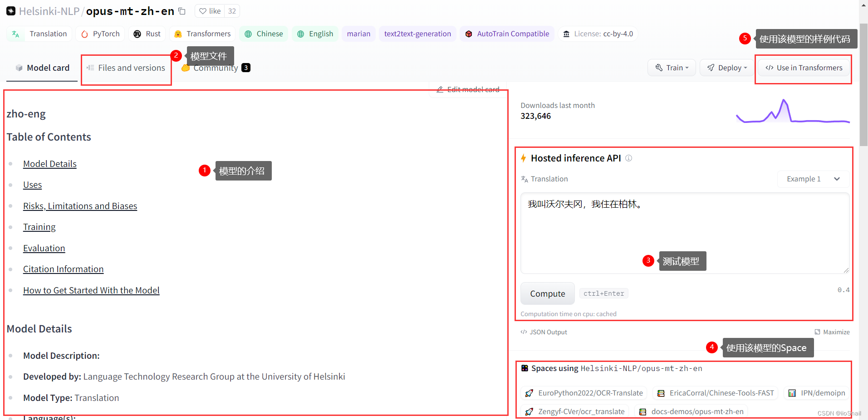Viewport: 868px width, 420px height.
Task: Click Use in Transformers button
Action: point(804,68)
